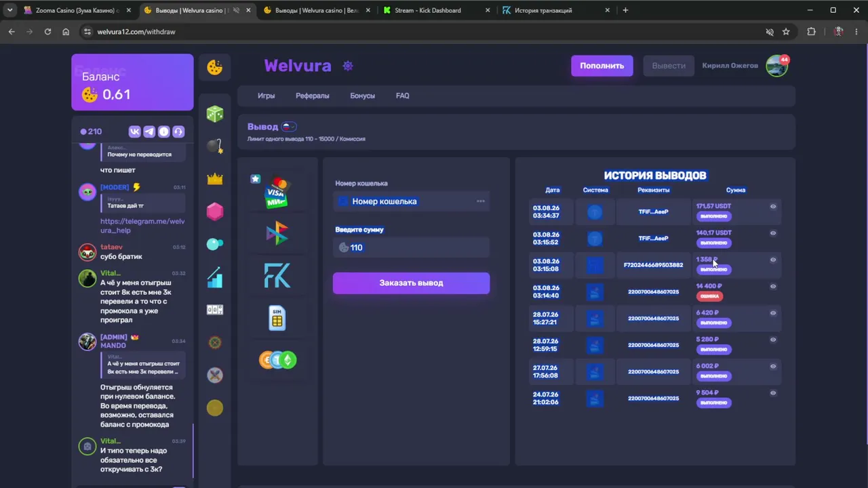Click the amount field showing 110

pos(411,247)
